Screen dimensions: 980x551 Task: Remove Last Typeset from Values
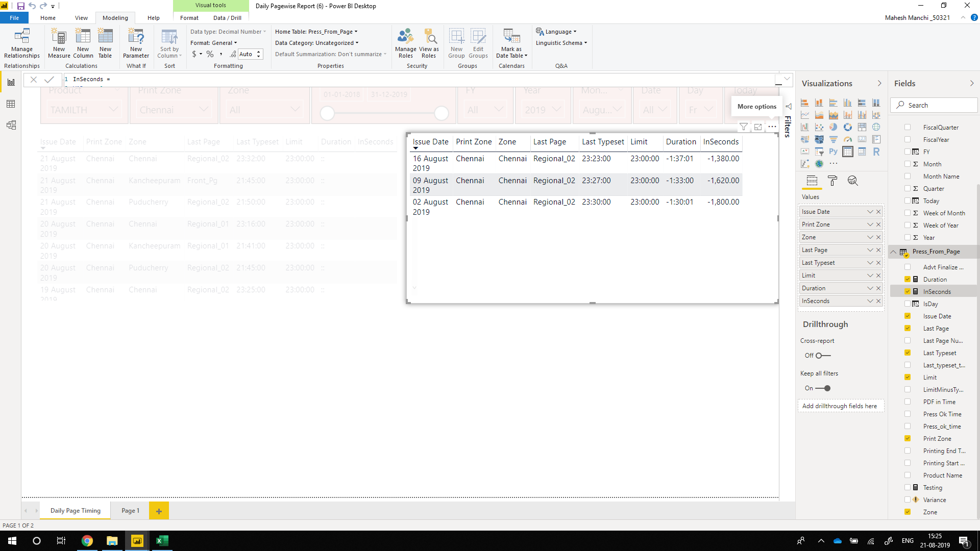tap(878, 263)
